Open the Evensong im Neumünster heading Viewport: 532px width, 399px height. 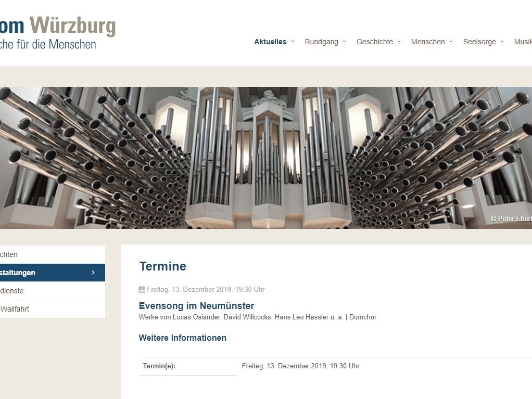tap(196, 306)
